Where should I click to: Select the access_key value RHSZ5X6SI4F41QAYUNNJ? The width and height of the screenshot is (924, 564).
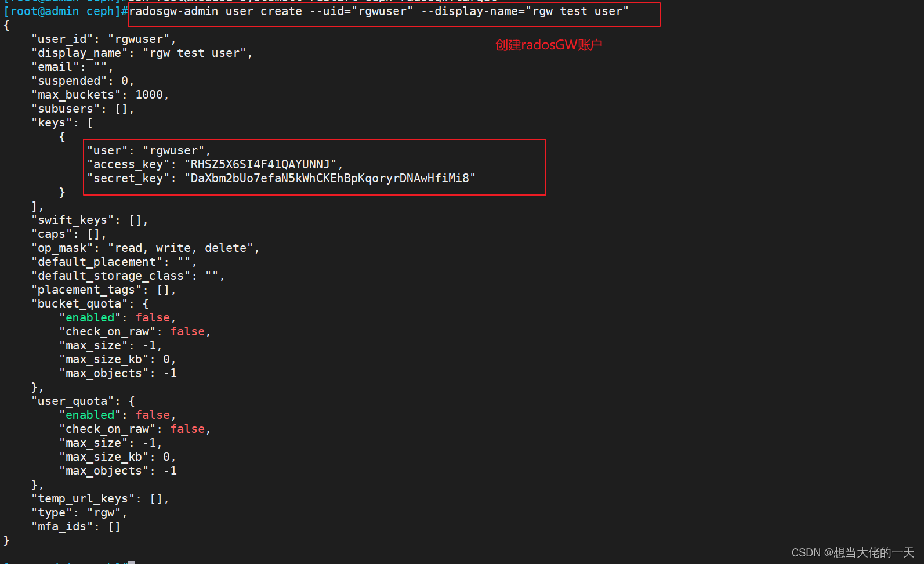click(x=260, y=164)
